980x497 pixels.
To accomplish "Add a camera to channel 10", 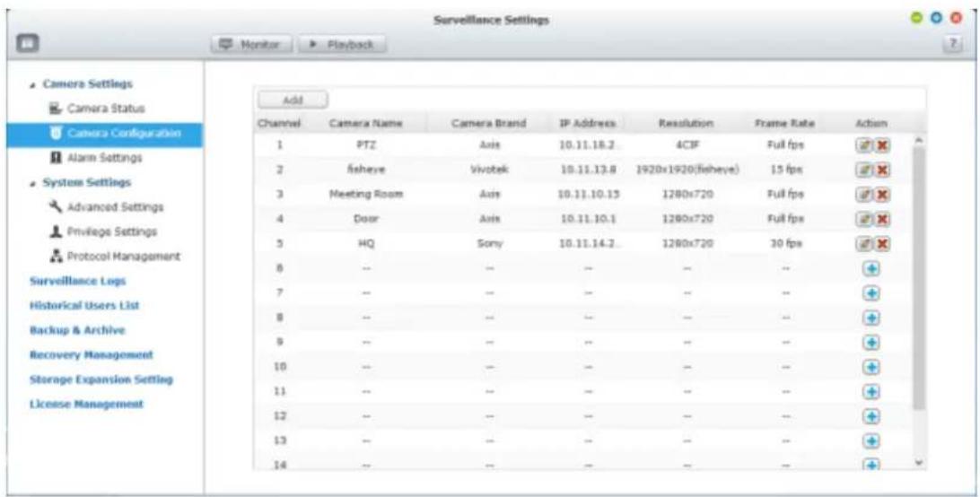I will [872, 367].
